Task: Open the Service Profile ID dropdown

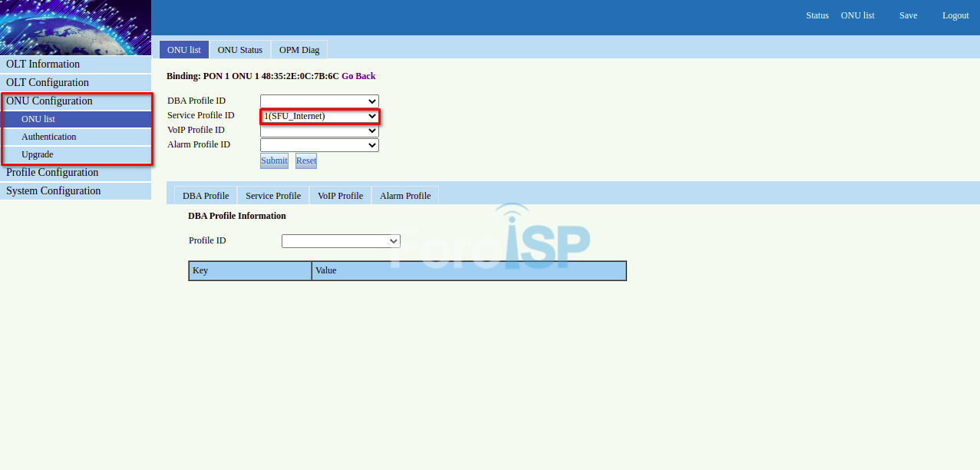Action: (x=319, y=115)
